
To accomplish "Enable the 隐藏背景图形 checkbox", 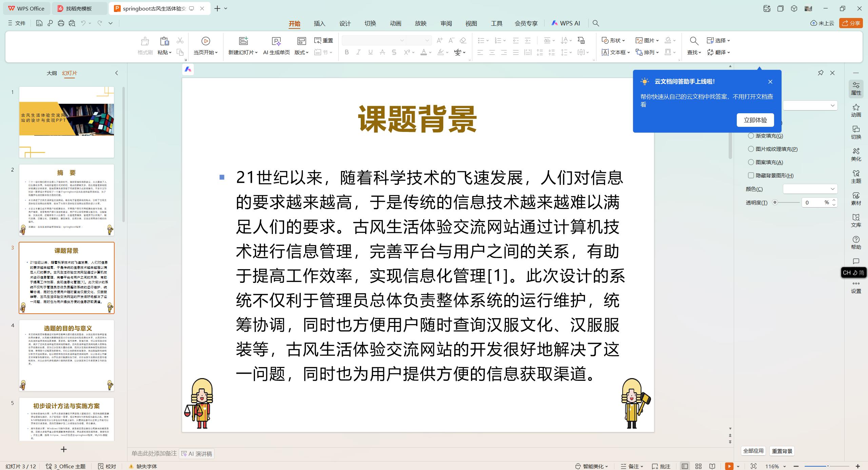I will (751, 175).
